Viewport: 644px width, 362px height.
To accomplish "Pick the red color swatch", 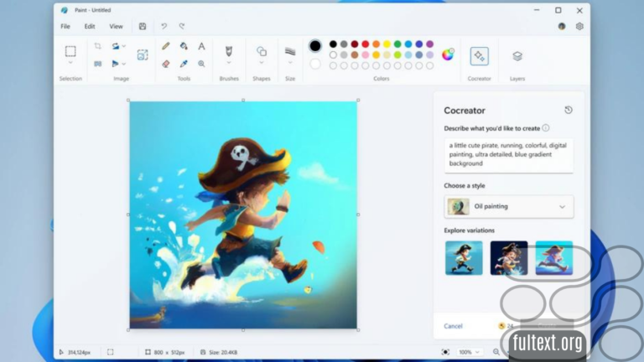I will [365, 44].
